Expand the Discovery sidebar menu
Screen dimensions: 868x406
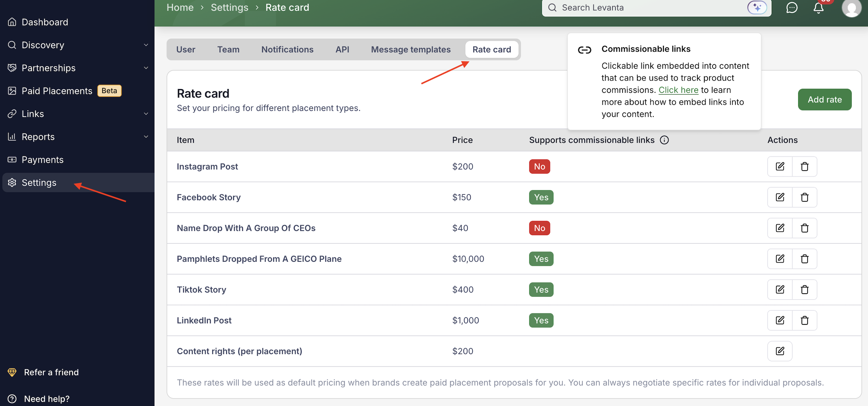146,45
